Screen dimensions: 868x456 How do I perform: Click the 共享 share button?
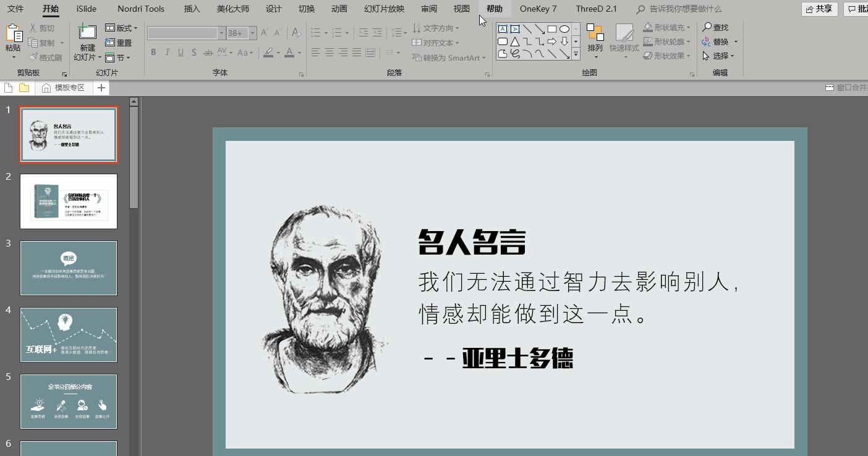coord(819,9)
